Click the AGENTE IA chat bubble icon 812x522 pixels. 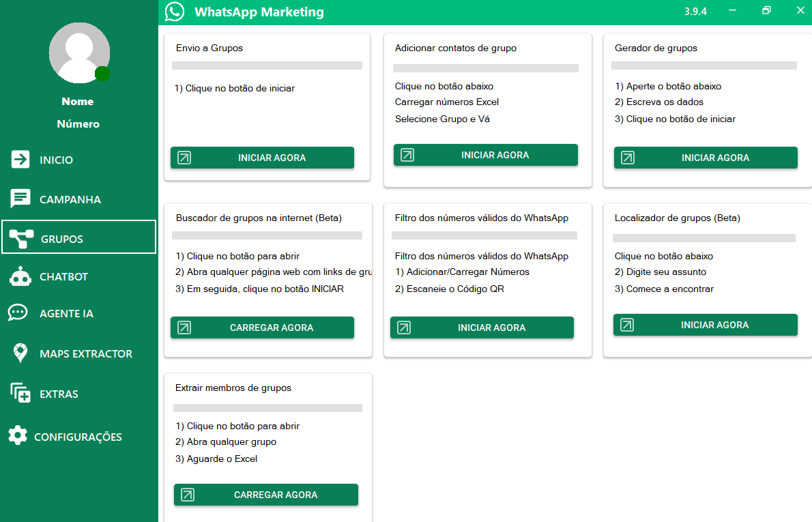(x=18, y=313)
